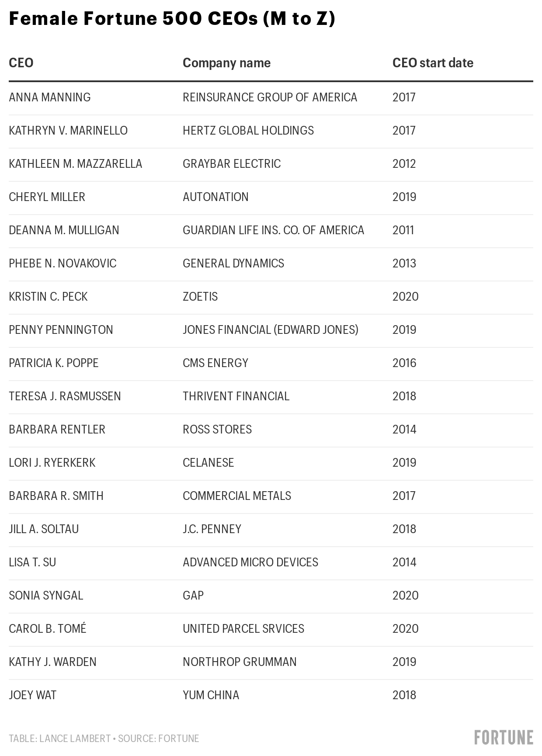Select Kathleen M. Mazzarella's row name
Screen dimensions: 542x756
pyautogui.click(x=76, y=163)
